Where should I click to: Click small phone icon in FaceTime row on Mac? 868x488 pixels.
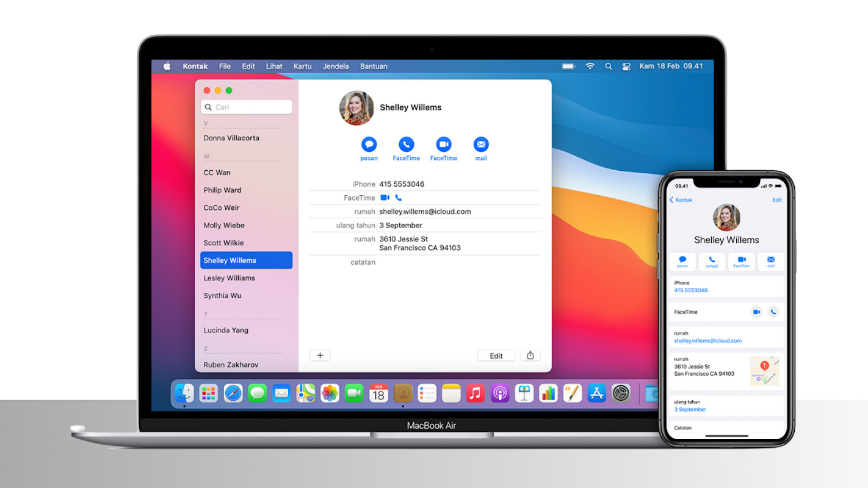(x=399, y=198)
